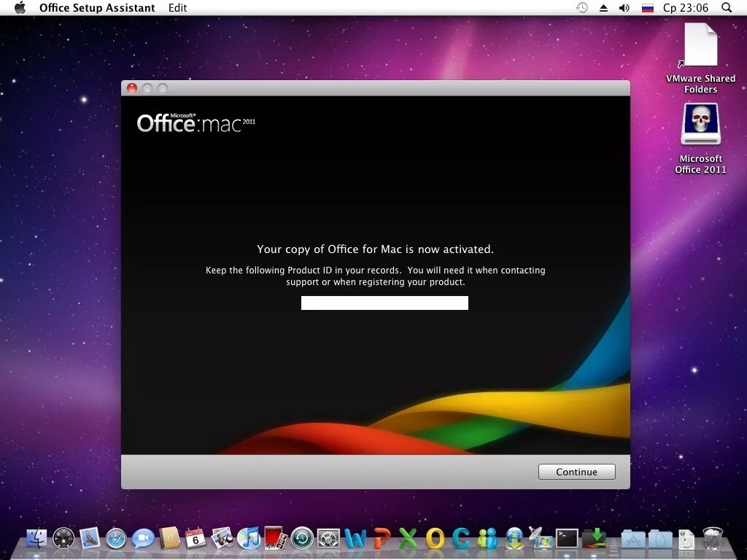The width and height of the screenshot is (747, 560).
Task: Select the Microsoft Office 2011 disk icon
Action: [x=700, y=139]
